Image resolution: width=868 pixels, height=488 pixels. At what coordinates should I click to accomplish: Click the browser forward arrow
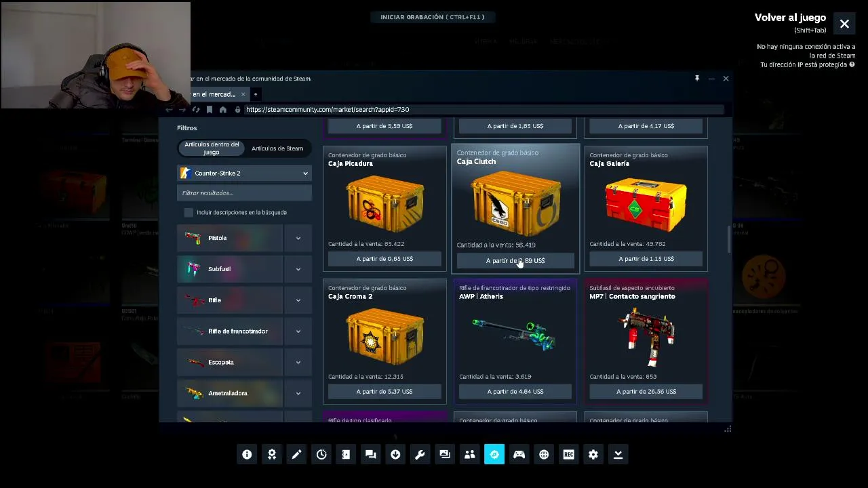182,109
